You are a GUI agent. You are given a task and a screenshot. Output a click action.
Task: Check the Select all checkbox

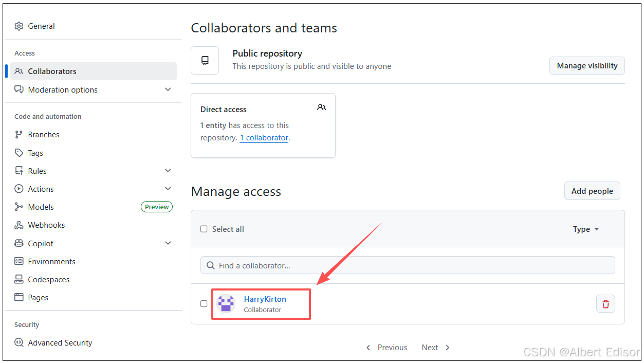[x=204, y=229]
